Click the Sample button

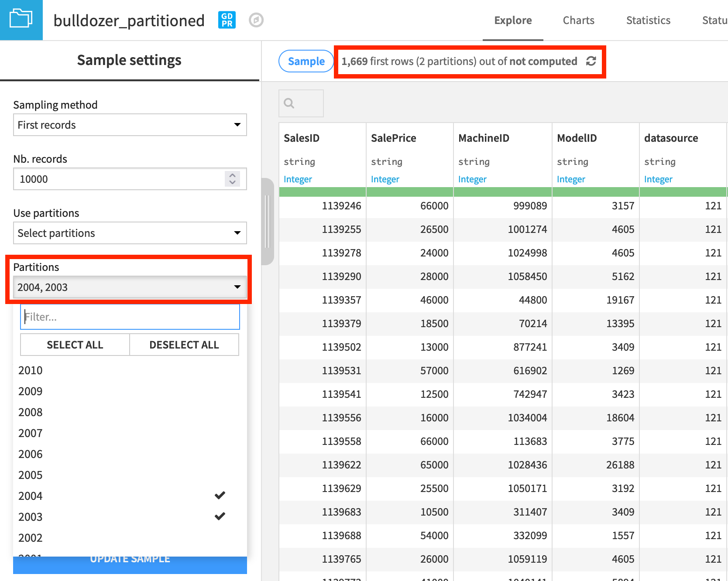click(306, 61)
